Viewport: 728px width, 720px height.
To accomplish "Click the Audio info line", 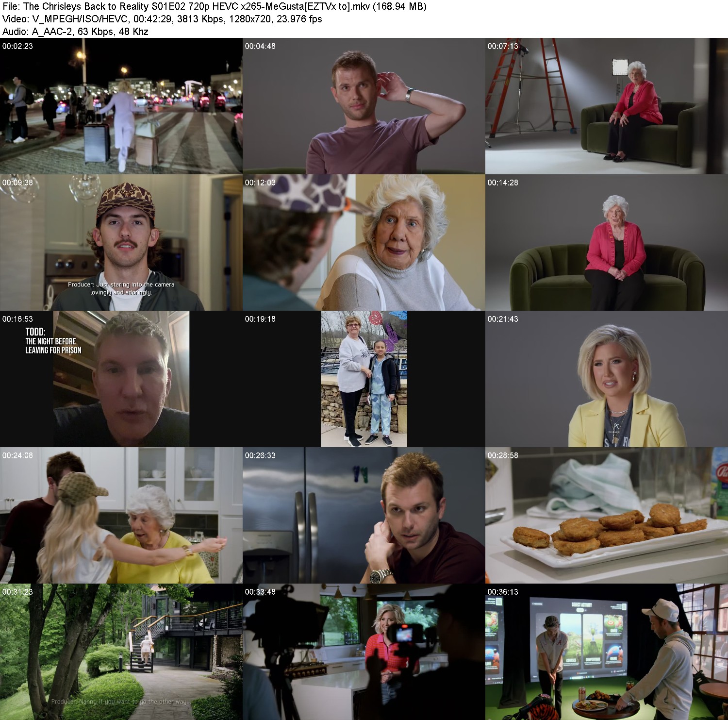I will [75, 32].
